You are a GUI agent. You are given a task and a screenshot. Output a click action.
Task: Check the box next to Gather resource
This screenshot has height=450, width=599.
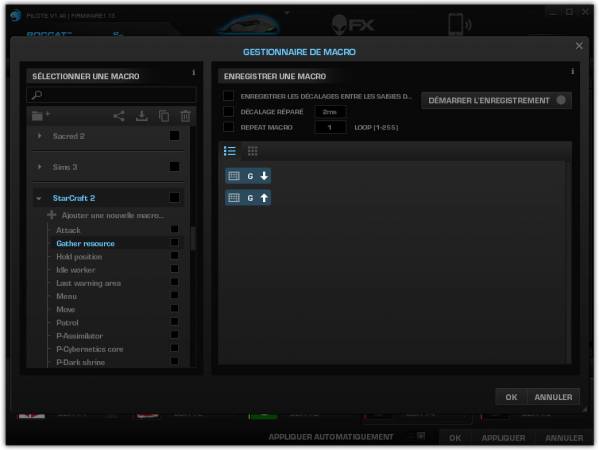(x=175, y=243)
